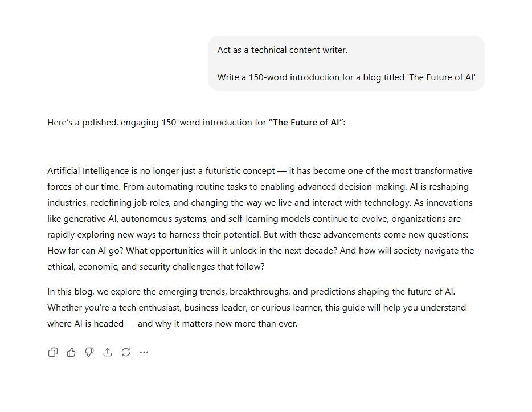Screen dimensions: 532x412
Task: Click the 'Write a 150-word introduction' prompt line
Action: point(346,77)
